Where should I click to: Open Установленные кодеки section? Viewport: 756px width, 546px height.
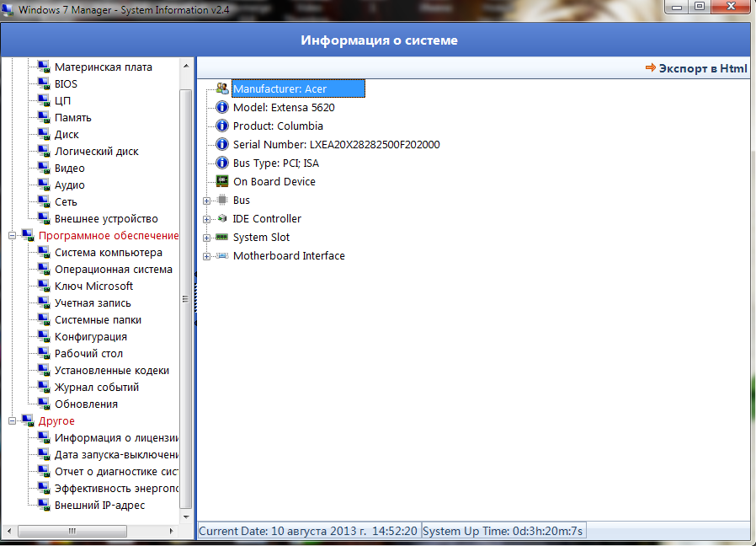tap(112, 370)
